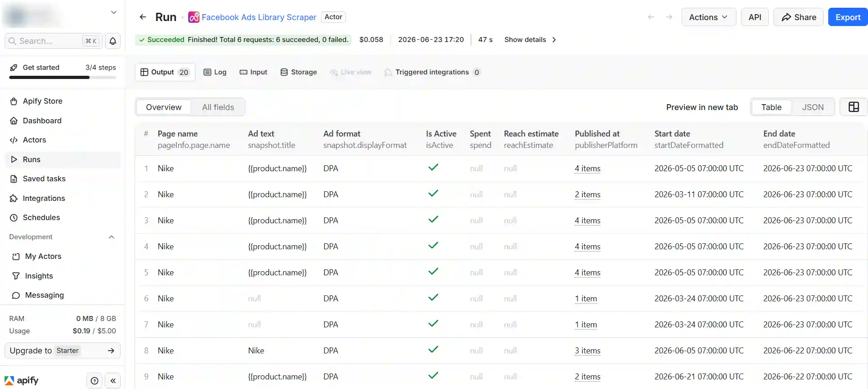
Task: Click the Actor badge
Action: point(333,17)
